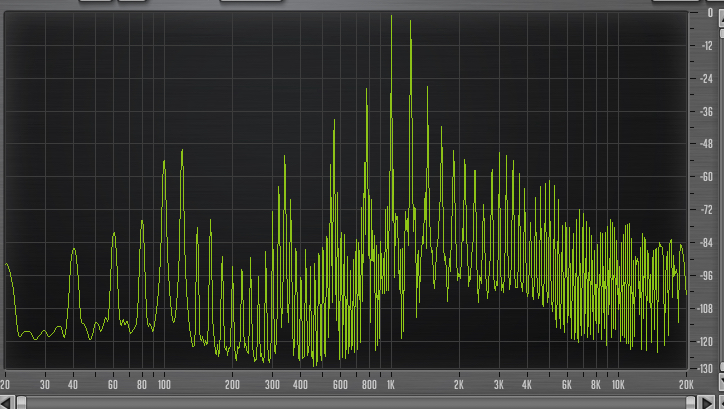Viewport: 724px width, 409px height.
Task: Click the "8K" frequency axis label
Action: point(596,385)
